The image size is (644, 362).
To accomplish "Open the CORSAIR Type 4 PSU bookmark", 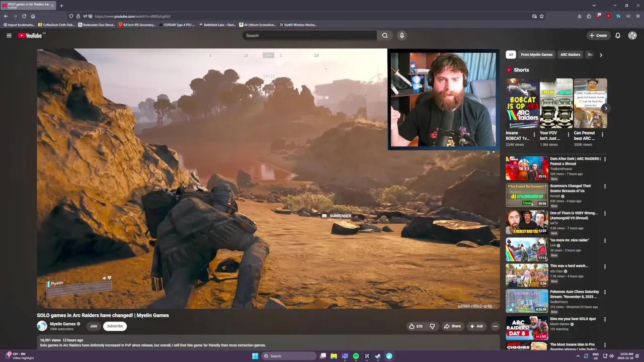I will [x=177, y=25].
